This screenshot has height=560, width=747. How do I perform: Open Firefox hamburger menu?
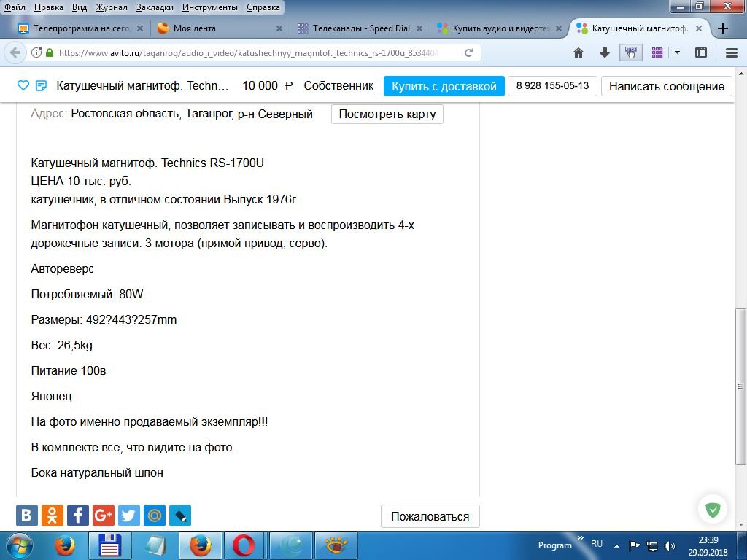(732, 52)
